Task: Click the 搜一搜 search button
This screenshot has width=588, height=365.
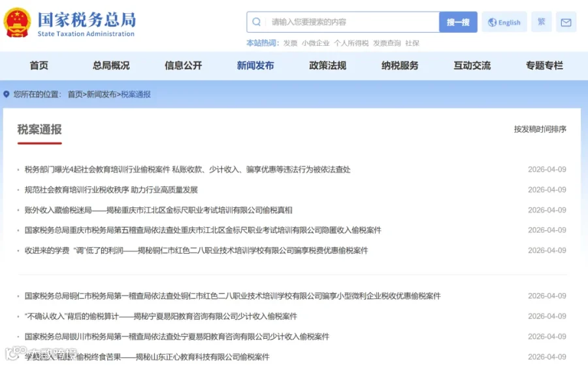Action: click(458, 22)
